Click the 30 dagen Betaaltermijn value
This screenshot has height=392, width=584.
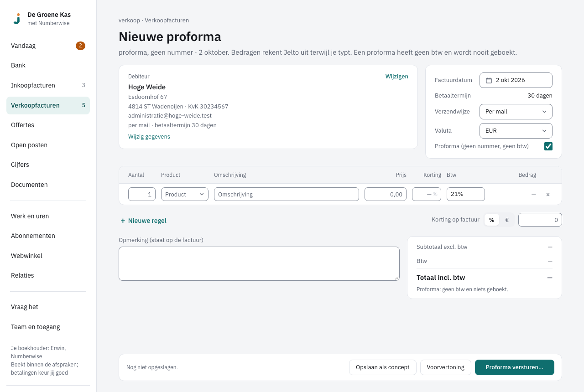(540, 96)
